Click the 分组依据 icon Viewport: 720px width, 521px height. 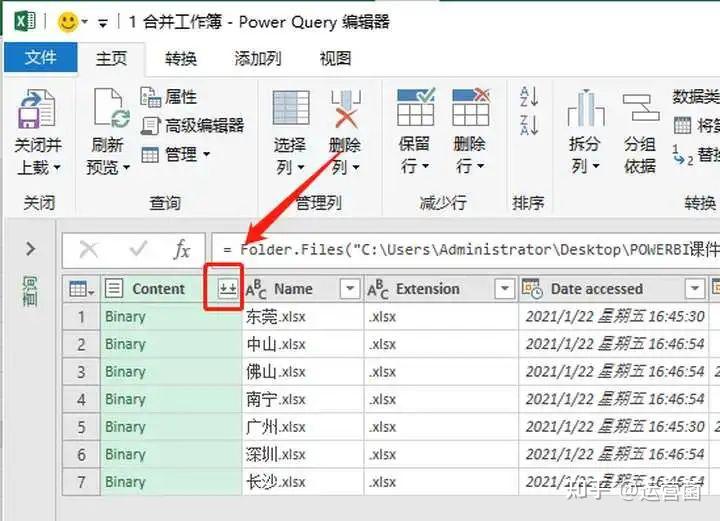coord(641,107)
